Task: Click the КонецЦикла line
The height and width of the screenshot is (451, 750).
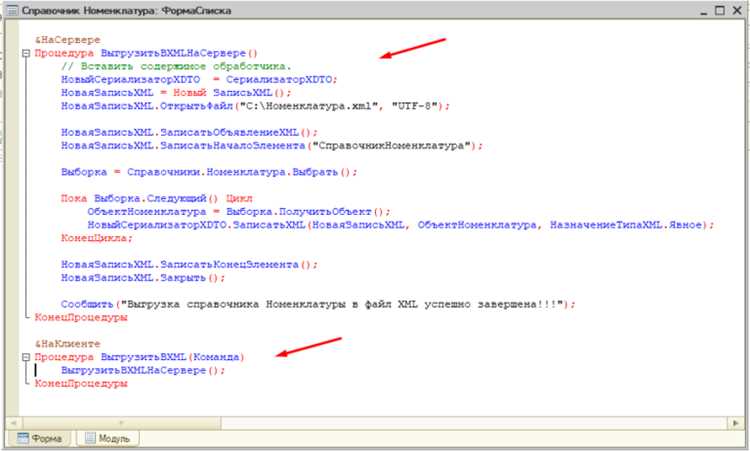Action: 97,238
